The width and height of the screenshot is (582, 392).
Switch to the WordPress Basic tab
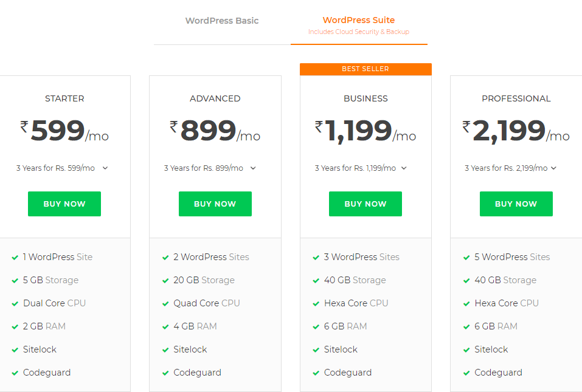click(221, 20)
